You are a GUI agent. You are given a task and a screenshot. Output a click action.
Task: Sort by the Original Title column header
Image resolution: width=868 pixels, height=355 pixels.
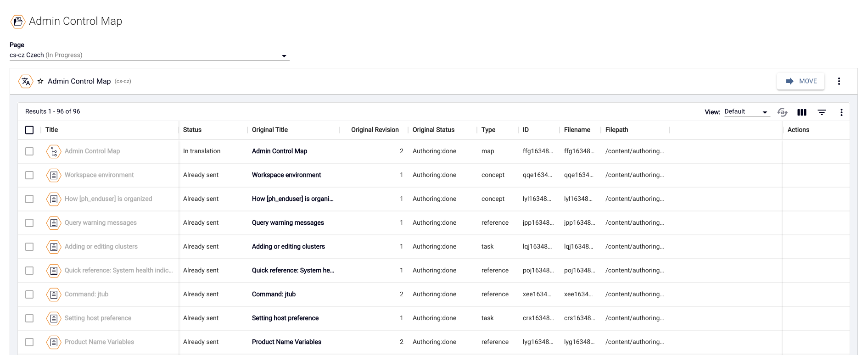(x=269, y=130)
